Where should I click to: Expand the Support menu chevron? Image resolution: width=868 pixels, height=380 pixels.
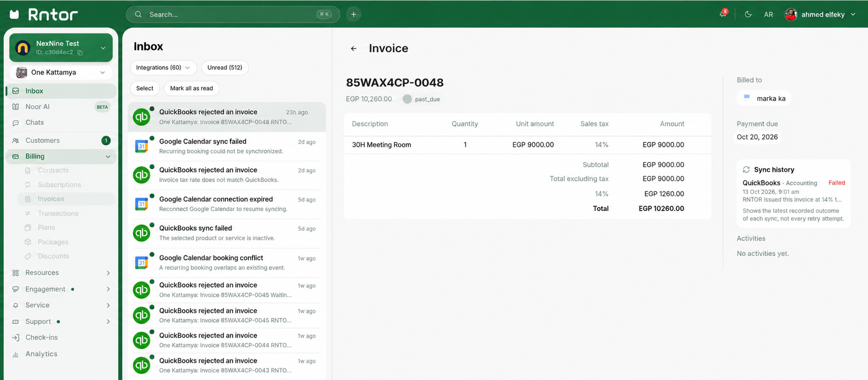[108, 322]
